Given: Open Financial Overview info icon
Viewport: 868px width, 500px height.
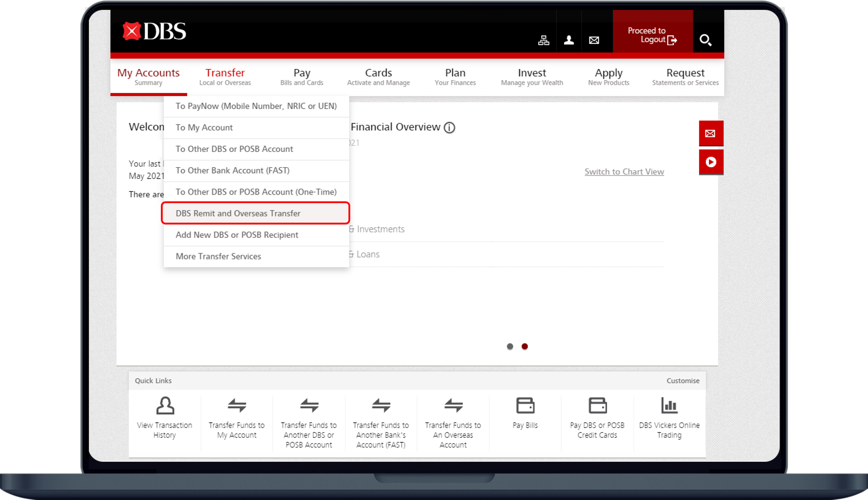Looking at the screenshot, I should coord(449,128).
